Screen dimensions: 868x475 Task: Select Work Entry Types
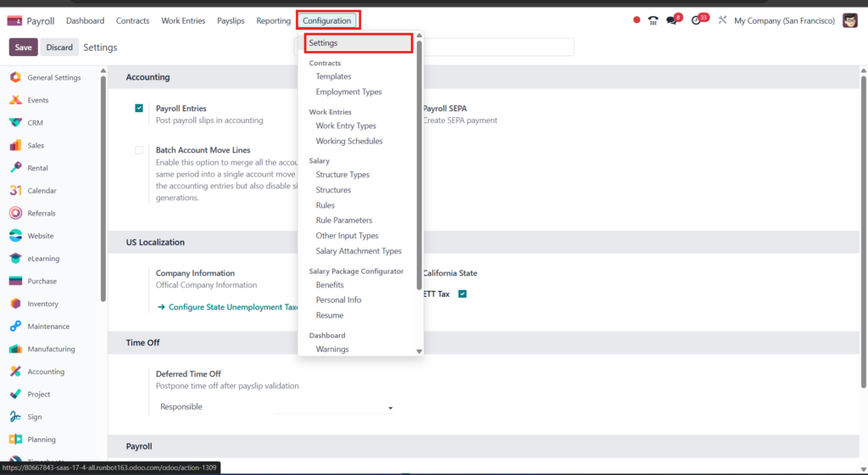pyautogui.click(x=346, y=126)
